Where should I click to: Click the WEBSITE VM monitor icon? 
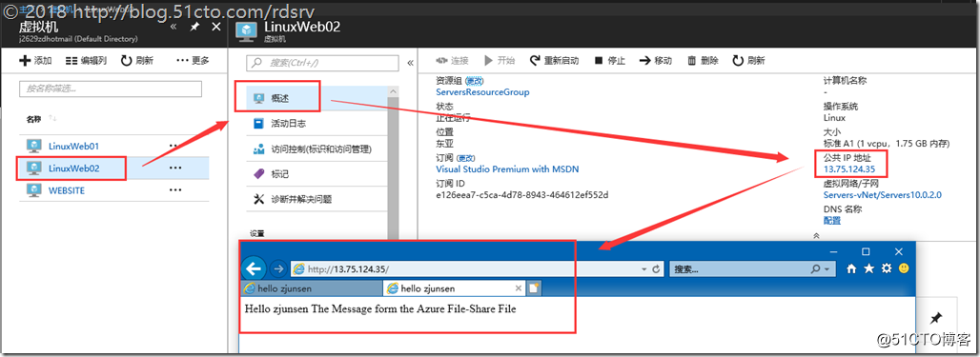[x=34, y=190]
